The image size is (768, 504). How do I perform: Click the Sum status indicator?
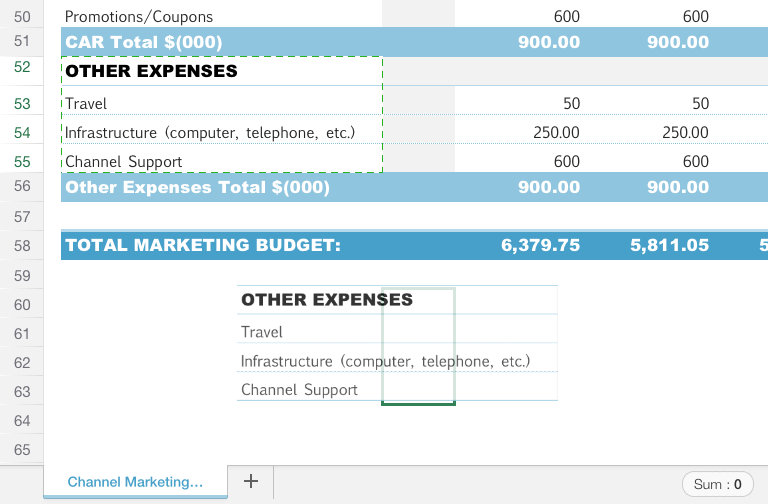[717, 484]
